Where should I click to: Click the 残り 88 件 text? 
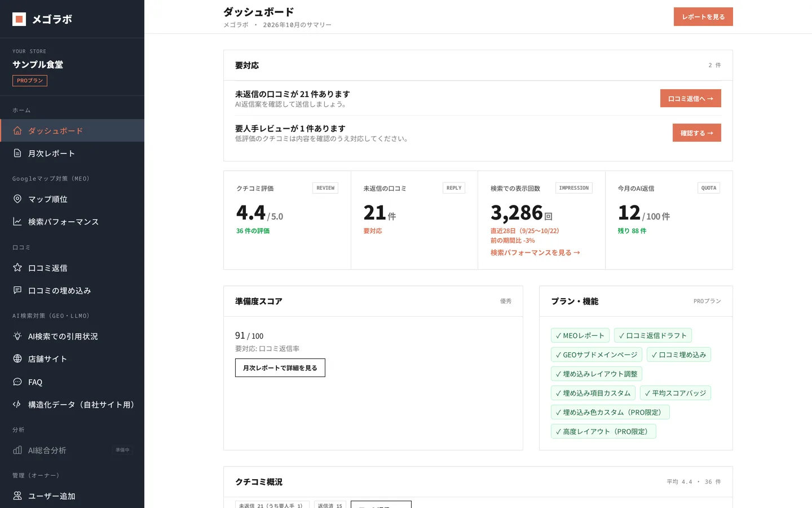click(x=632, y=231)
